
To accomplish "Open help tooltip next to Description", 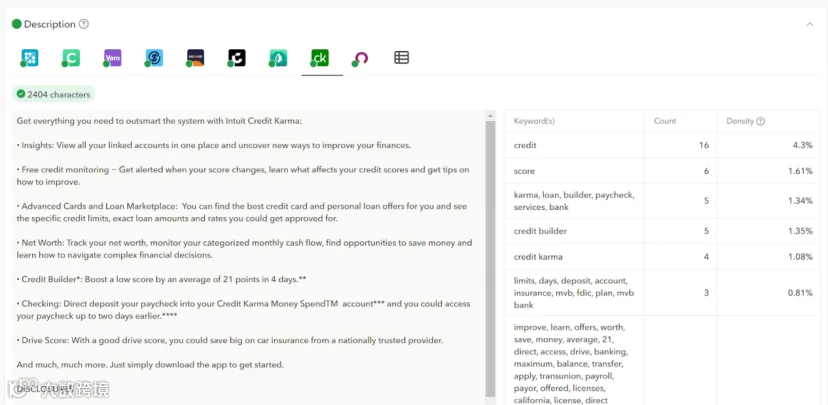I will pos(83,24).
